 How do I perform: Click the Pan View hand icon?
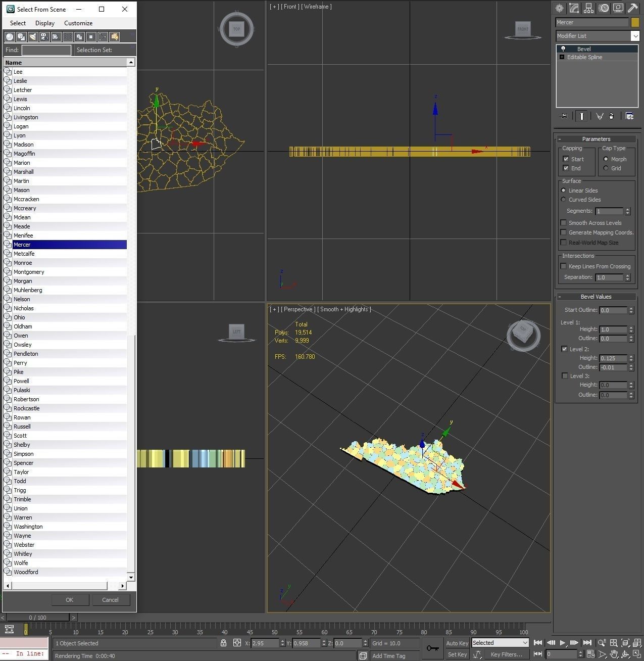(x=614, y=654)
